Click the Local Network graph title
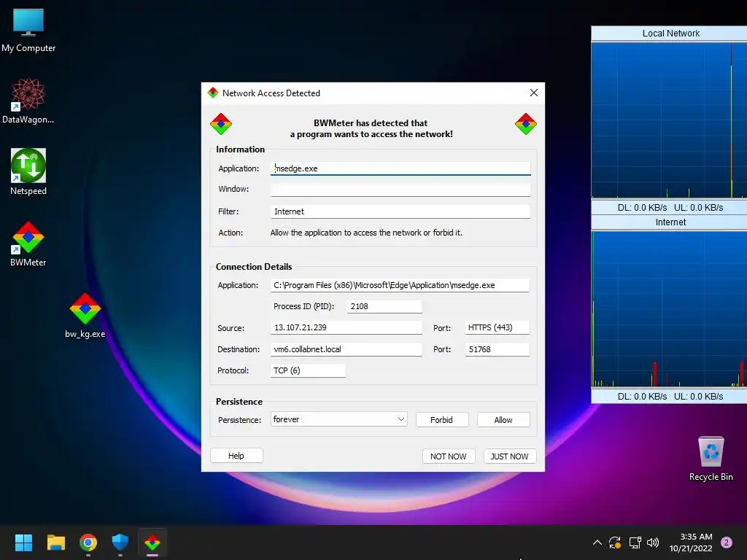The height and width of the screenshot is (560, 747). 670,34
